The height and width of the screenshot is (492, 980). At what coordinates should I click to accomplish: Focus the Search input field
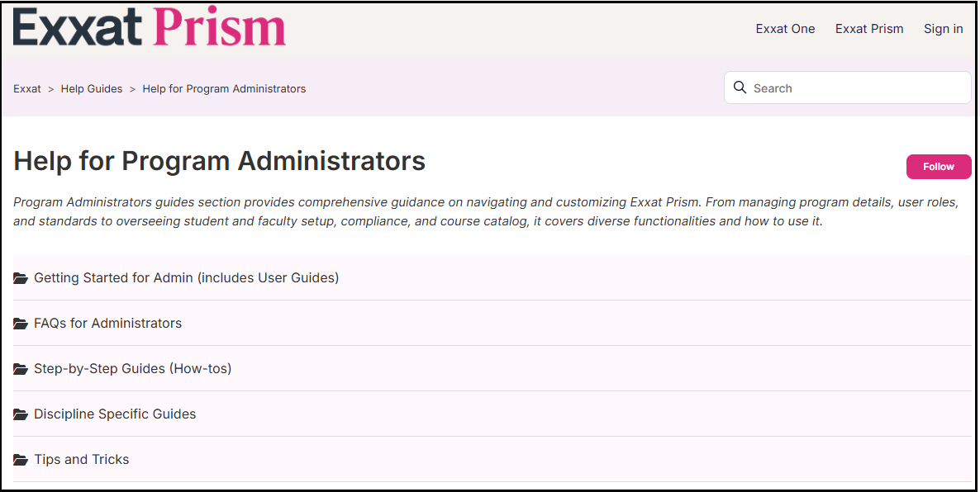pos(857,88)
